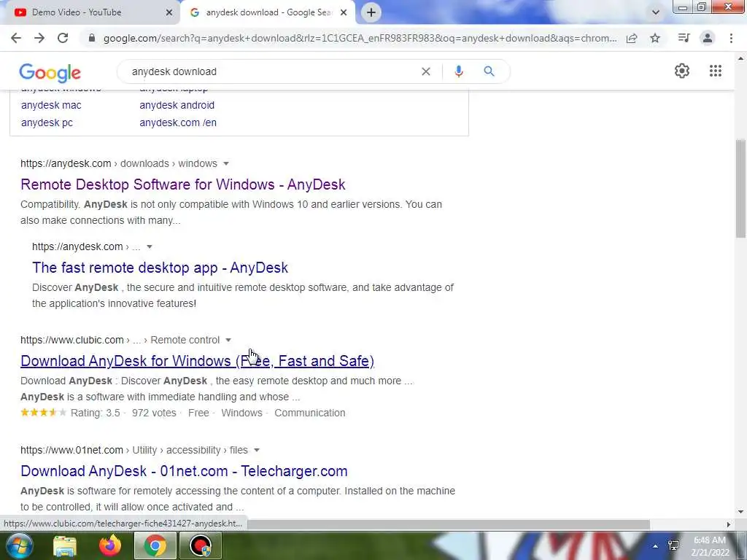747x560 pixels.
Task: Select Chrome in the taskbar
Action: pos(155,545)
